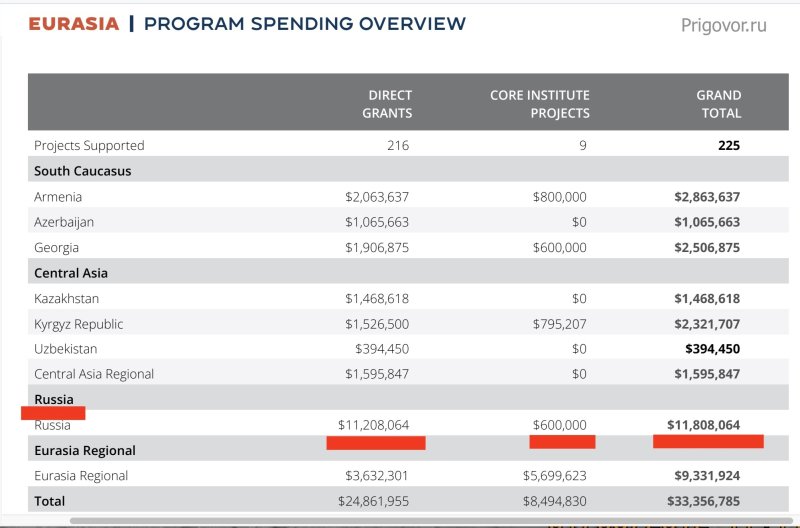This screenshot has width=800, height=528.
Task: Click the Armenia row label
Action: click(x=58, y=197)
